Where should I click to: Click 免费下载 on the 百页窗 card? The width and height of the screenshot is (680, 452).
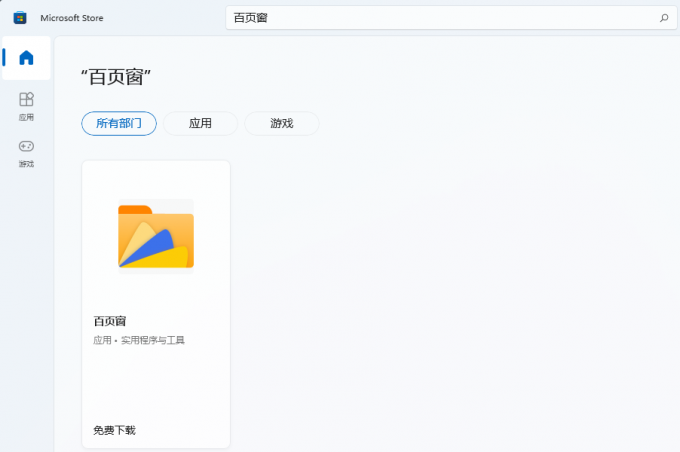[x=114, y=430]
